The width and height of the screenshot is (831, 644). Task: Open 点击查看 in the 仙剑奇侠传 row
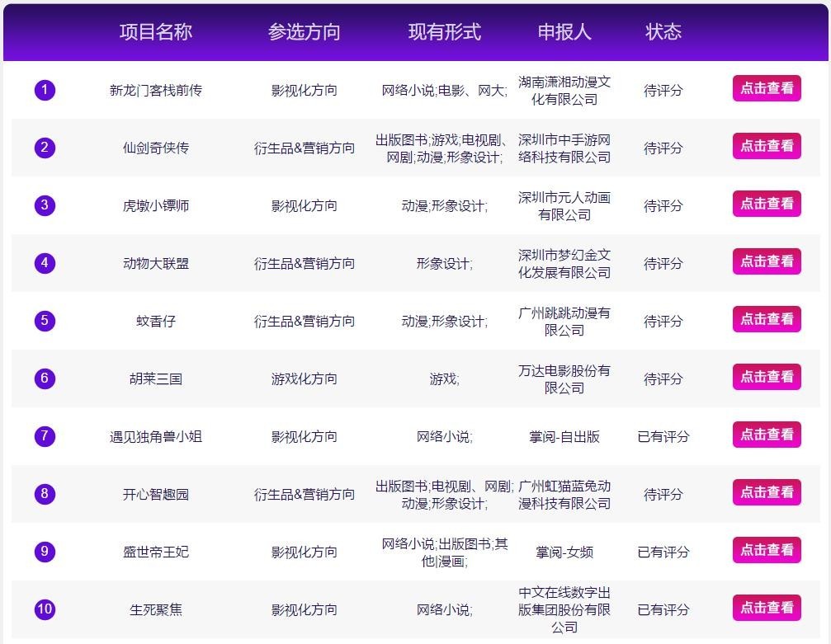coord(767,146)
